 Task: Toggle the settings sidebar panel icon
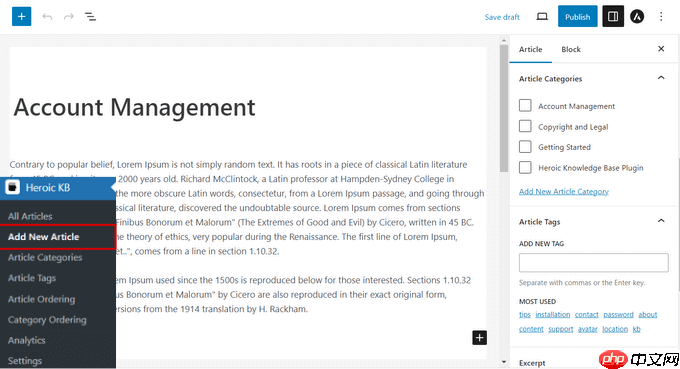pyautogui.click(x=613, y=16)
